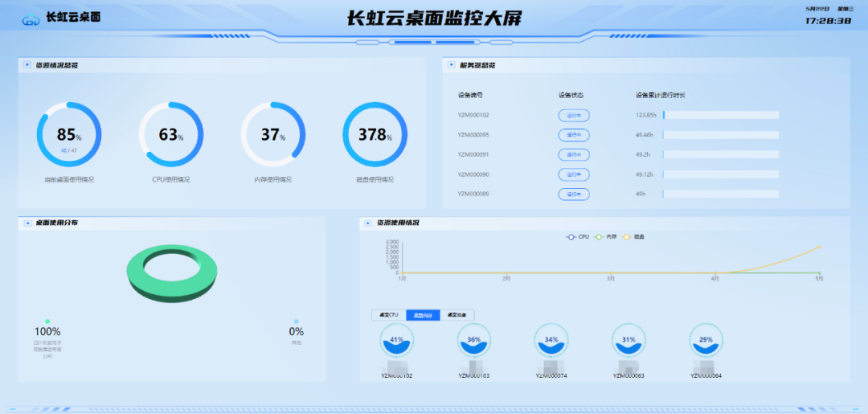
Task: Click the 长虹云桌面监控大屏 title
Action: point(434,18)
